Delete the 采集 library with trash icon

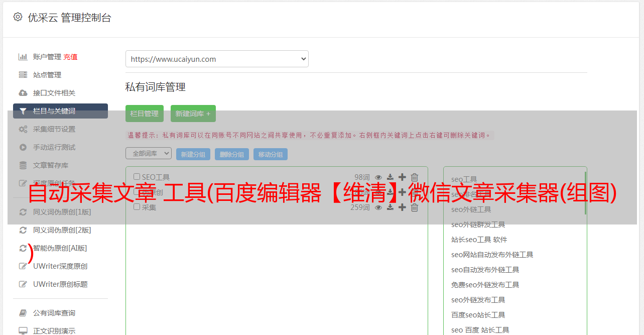(x=415, y=207)
